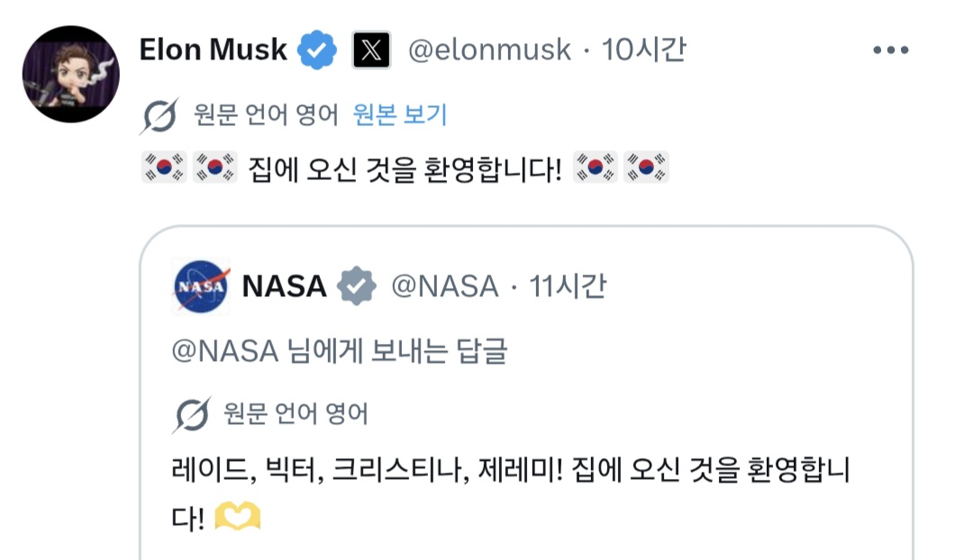Image resolution: width=955 pixels, height=560 pixels.
Task: Click the translation icon above Elon's post text
Action: pyautogui.click(x=159, y=116)
